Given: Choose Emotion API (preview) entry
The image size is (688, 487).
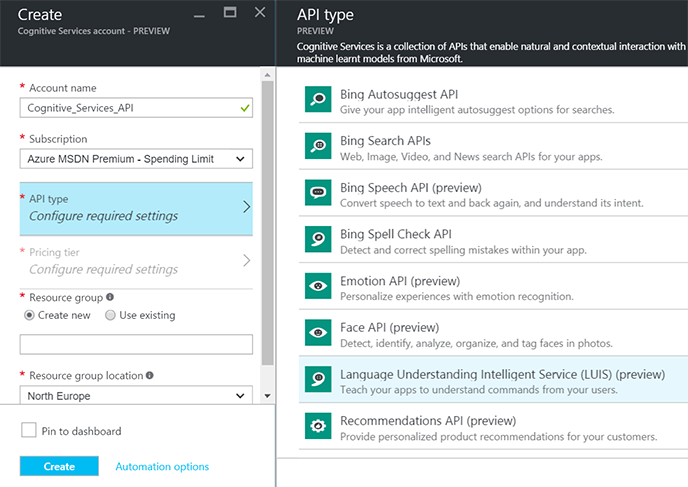Looking at the screenshot, I should point(493,286).
